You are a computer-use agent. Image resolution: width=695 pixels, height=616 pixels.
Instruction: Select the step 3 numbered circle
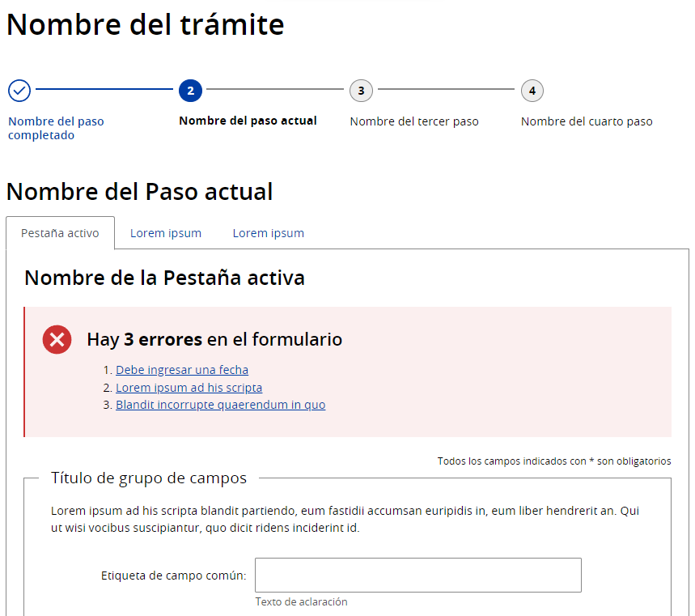361,91
